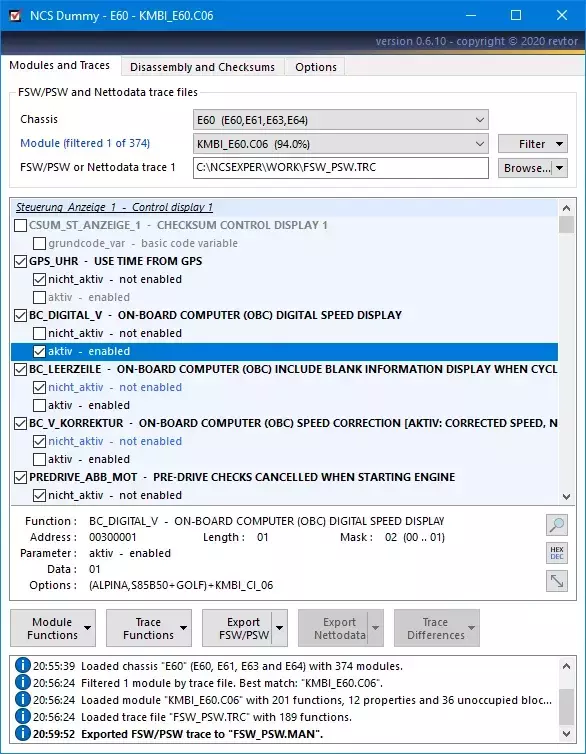Uncheck the PREDRIVE_ABB_MOT function checkbox
The height and width of the screenshot is (754, 586).
coord(20,478)
